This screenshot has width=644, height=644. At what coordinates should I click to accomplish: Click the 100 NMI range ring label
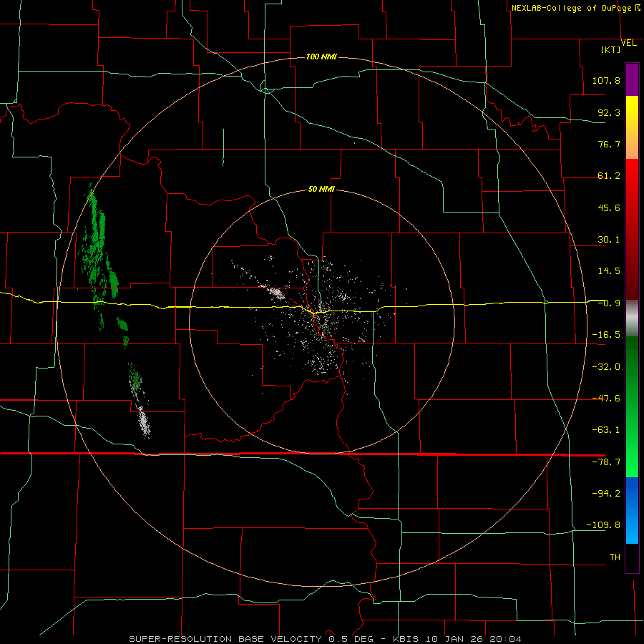point(321,57)
